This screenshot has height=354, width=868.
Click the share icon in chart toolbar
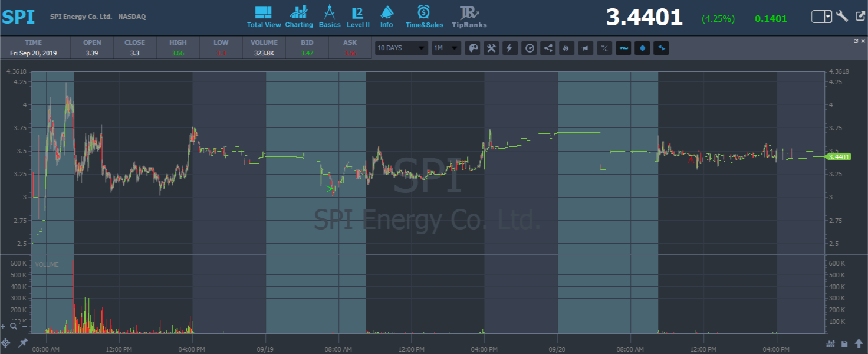tap(548, 48)
